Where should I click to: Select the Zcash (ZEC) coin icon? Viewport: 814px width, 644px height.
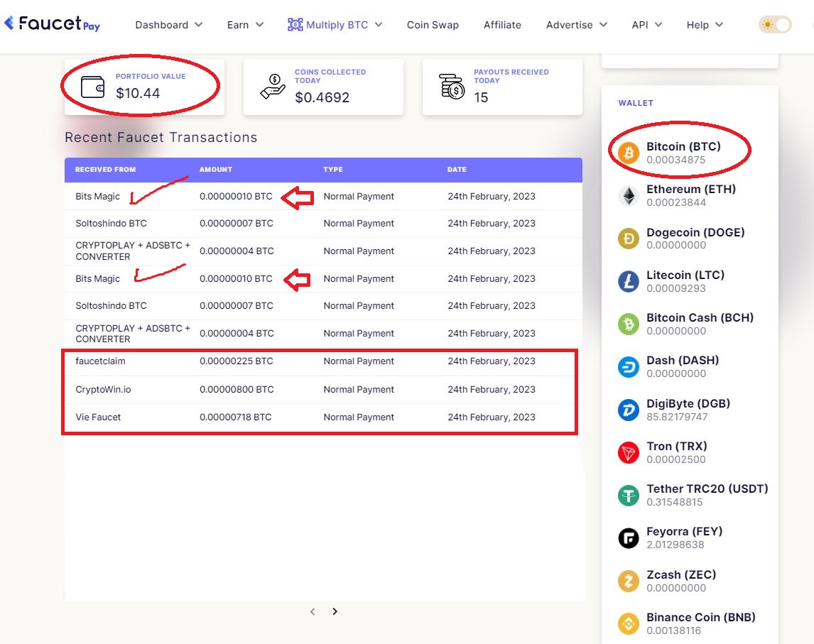point(628,581)
